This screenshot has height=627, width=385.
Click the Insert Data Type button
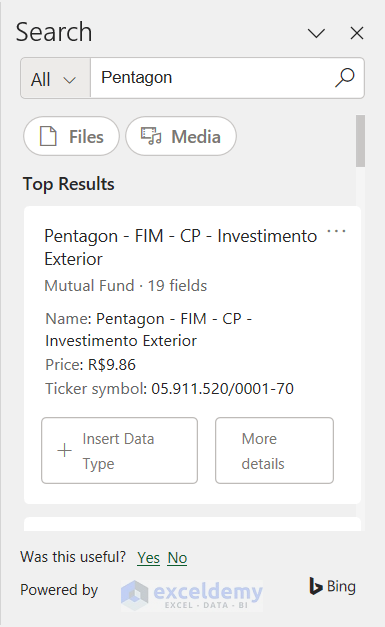(x=120, y=451)
